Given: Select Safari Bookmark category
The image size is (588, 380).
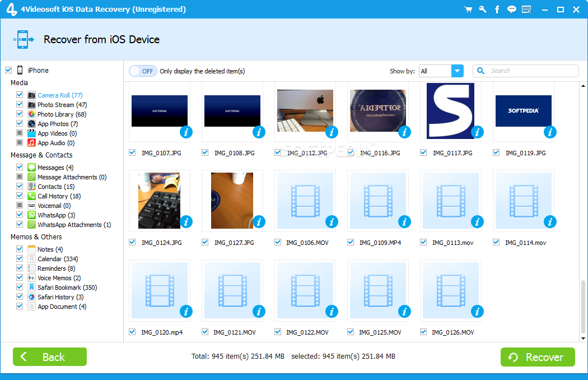Looking at the screenshot, I should pyautogui.click(x=67, y=288).
